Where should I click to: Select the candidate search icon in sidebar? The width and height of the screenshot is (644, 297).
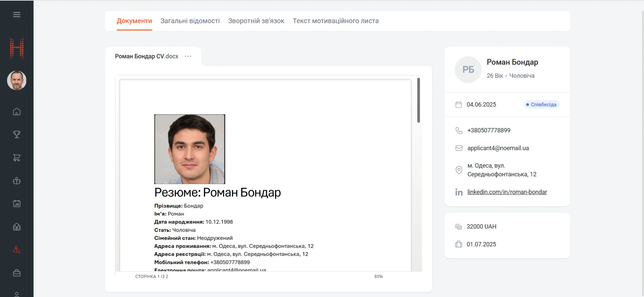[x=17, y=250]
